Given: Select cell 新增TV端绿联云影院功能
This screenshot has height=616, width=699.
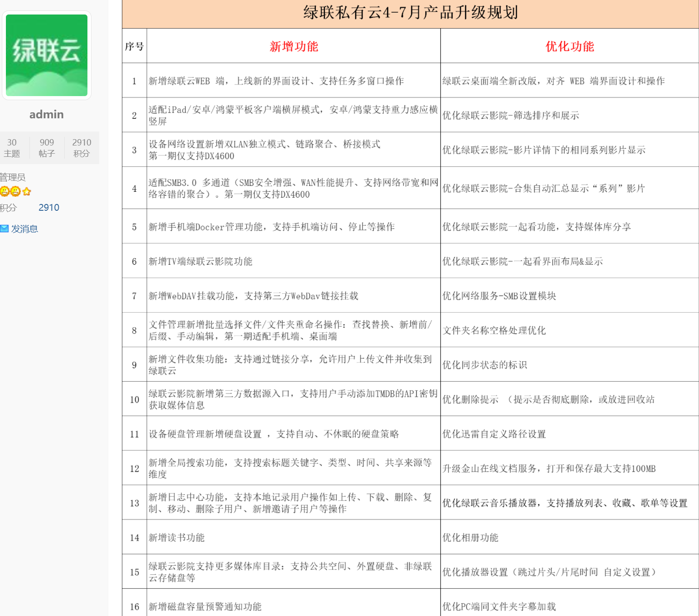Looking at the screenshot, I should click(294, 261).
